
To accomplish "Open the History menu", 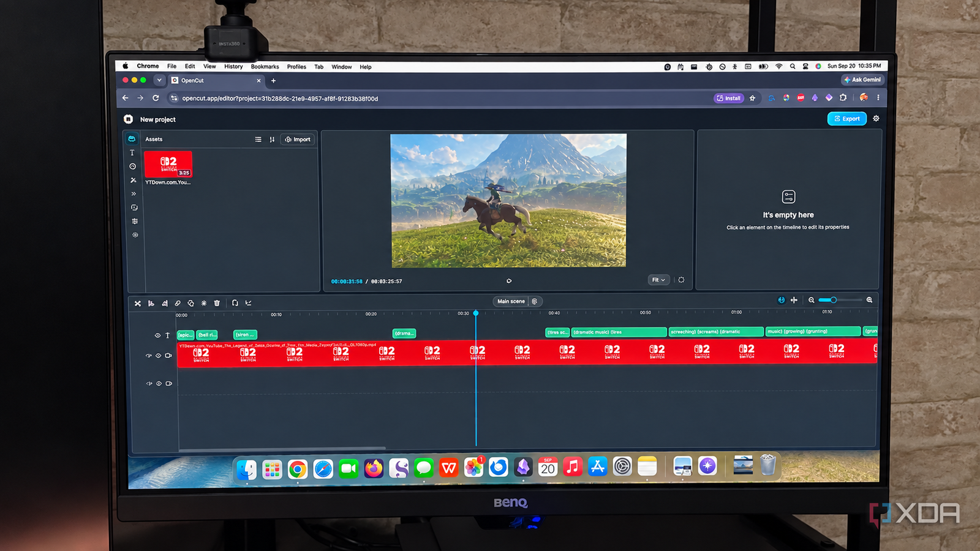I will tap(233, 67).
